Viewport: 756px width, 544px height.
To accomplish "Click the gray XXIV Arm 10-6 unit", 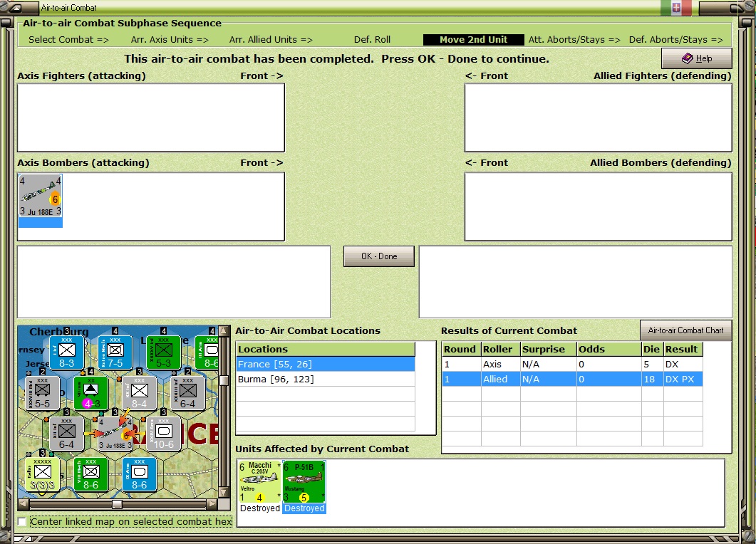I will tap(163, 434).
